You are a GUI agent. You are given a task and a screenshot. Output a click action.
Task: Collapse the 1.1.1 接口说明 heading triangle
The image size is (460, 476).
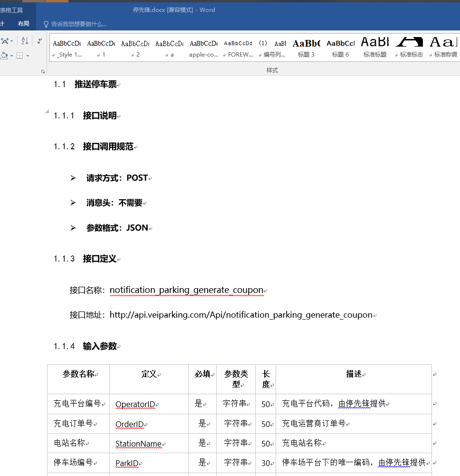coord(47,111)
